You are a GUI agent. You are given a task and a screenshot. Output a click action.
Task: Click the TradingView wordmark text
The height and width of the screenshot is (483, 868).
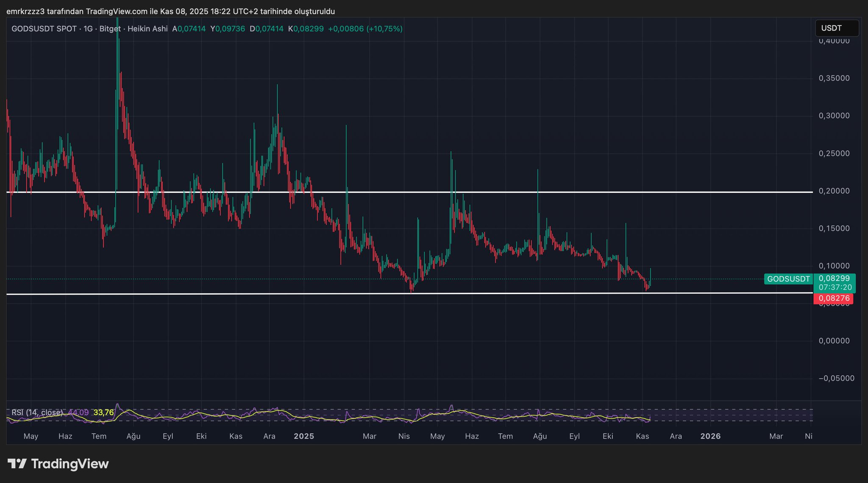click(x=70, y=464)
